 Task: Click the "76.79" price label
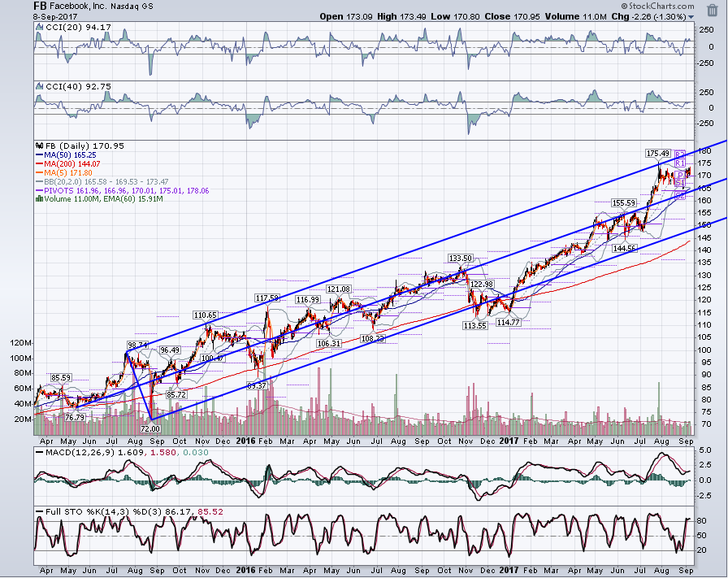pyautogui.click(x=74, y=418)
